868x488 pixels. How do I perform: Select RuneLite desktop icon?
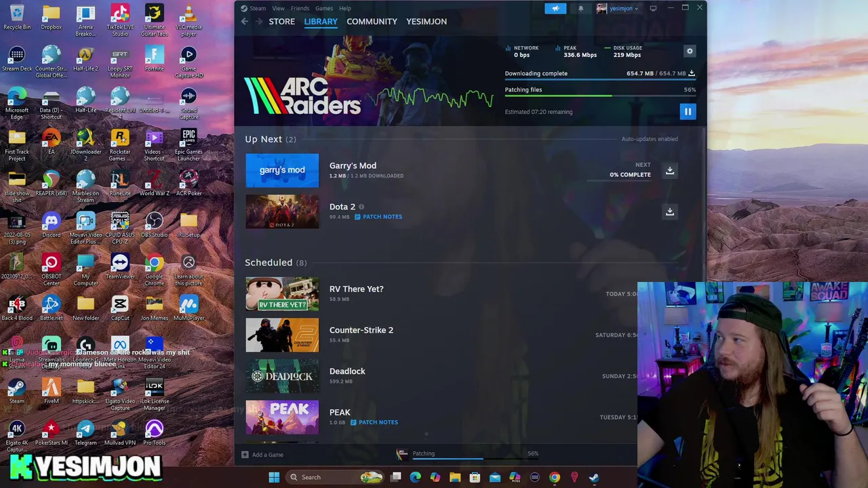coord(120,184)
